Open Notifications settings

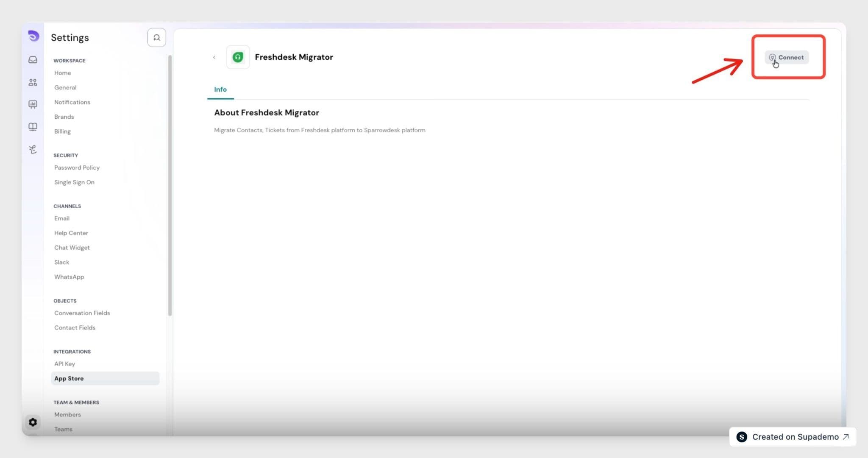click(72, 102)
